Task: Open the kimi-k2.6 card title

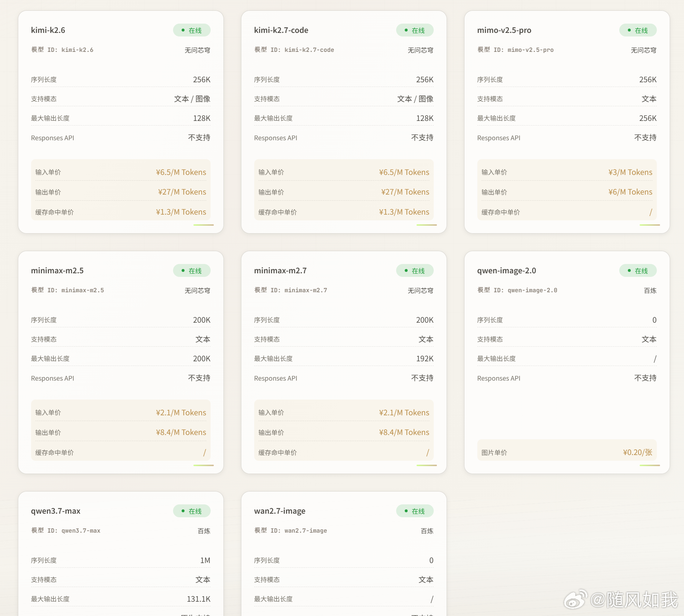Action: [48, 30]
